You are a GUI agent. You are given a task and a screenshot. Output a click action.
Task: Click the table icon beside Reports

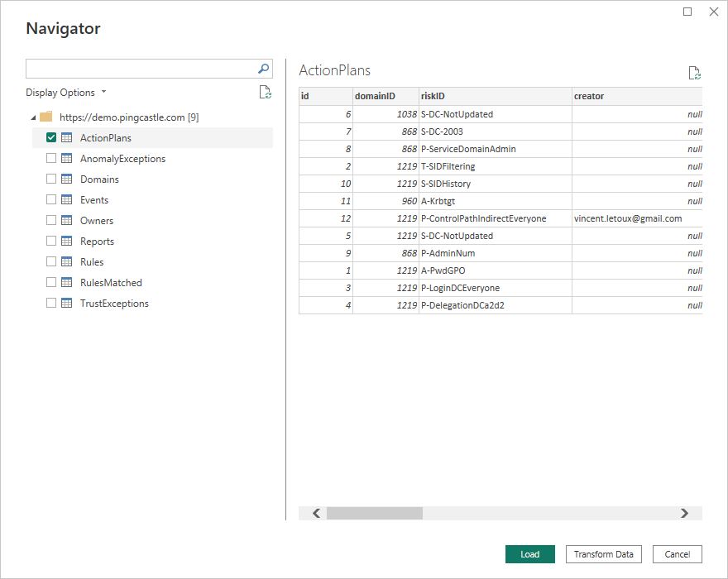coord(67,242)
